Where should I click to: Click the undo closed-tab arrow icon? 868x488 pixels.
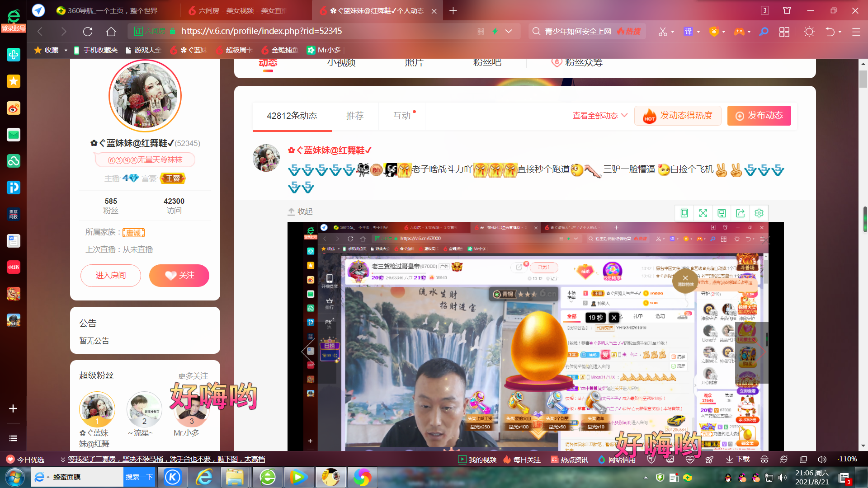pyautogui.click(x=830, y=32)
